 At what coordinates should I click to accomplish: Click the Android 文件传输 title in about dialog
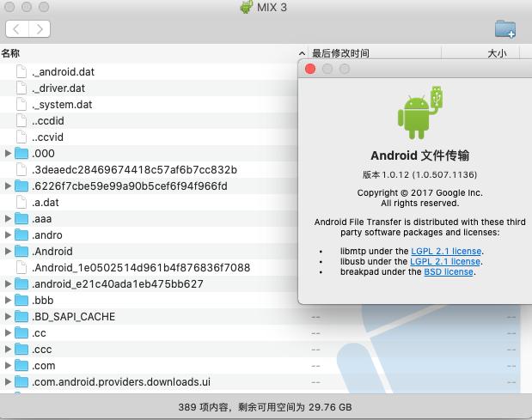pyautogui.click(x=420, y=155)
